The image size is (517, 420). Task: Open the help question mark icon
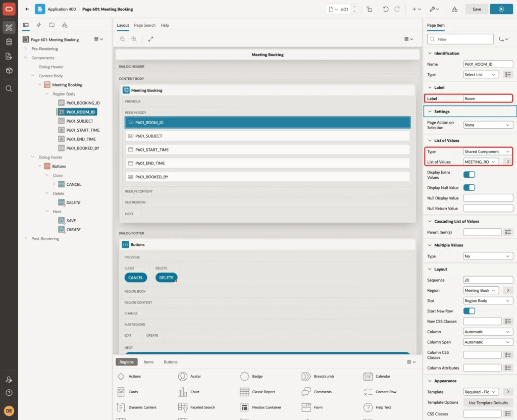pos(9,393)
